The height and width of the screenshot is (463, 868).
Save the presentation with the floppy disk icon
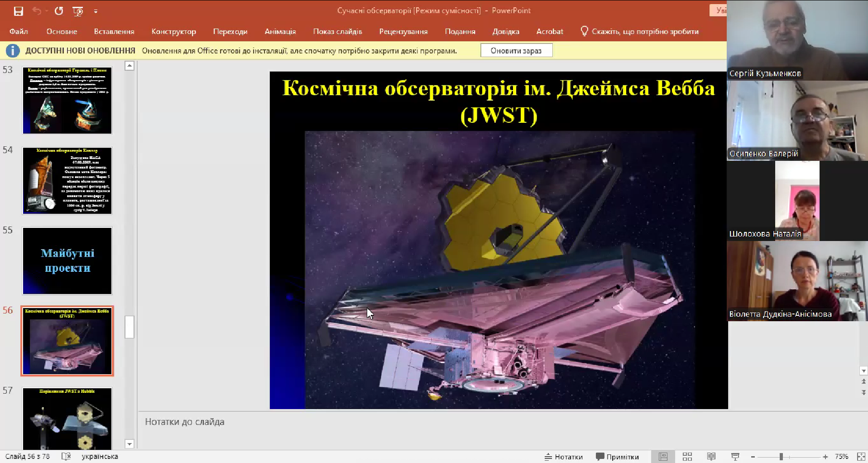[x=18, y=11]
